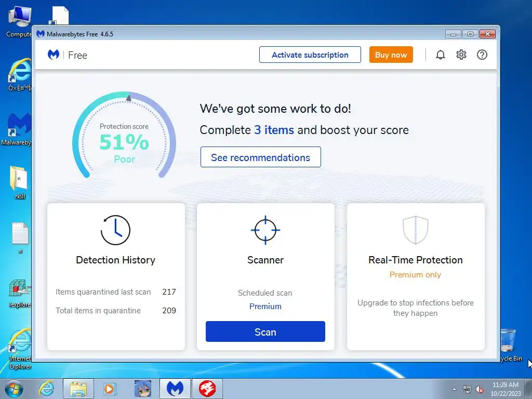The width and height of the screenshot is (532, 399).
Task: Open the Windows Start button
Action: 14,389
